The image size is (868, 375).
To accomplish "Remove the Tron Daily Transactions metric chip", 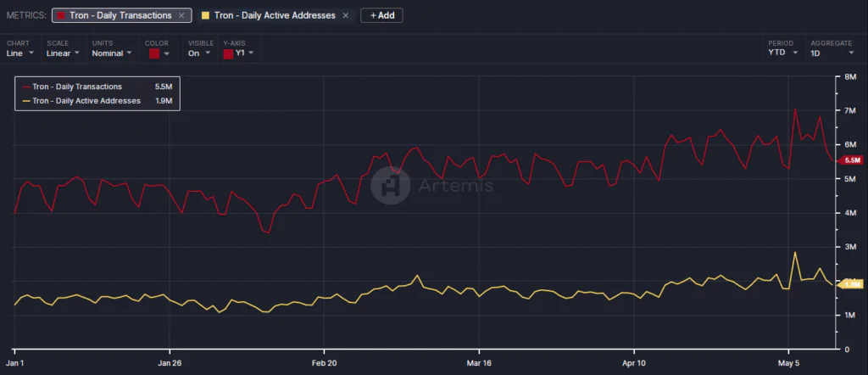I will pos(181,15).
